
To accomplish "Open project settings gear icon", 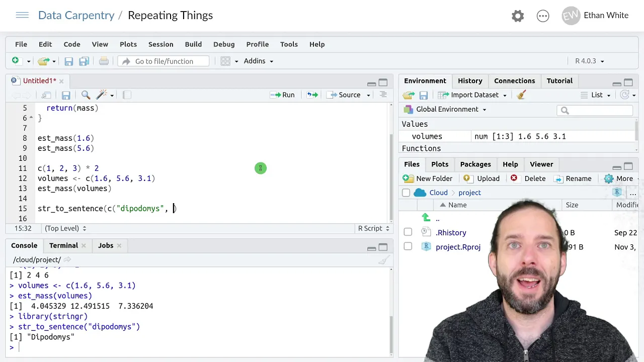I will point(518,16).
